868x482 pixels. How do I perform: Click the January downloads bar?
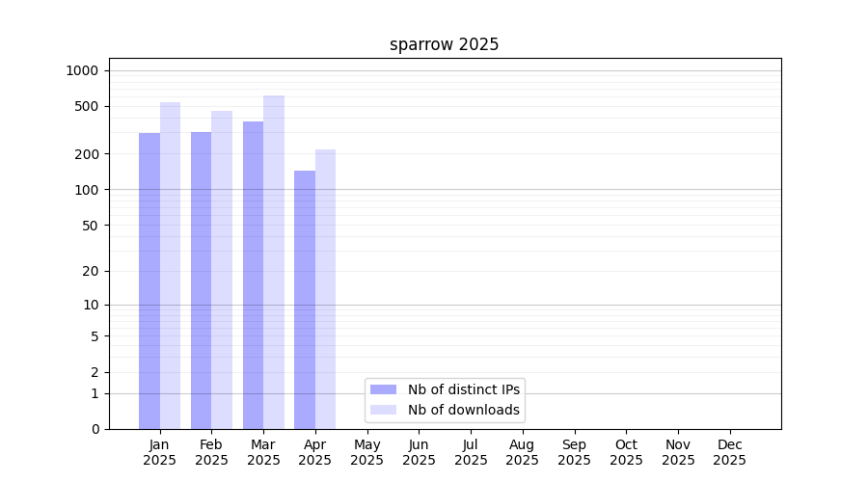[x=170, y=265]
